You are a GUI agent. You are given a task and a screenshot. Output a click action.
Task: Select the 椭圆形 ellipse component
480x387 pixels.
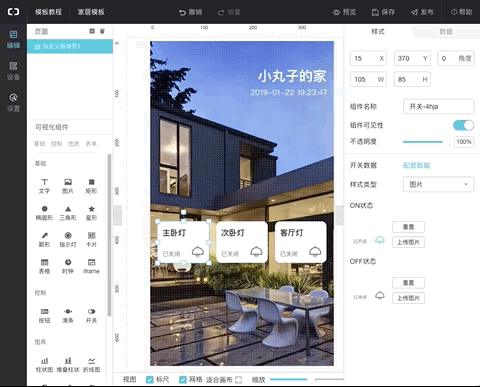tap(44, 213)
